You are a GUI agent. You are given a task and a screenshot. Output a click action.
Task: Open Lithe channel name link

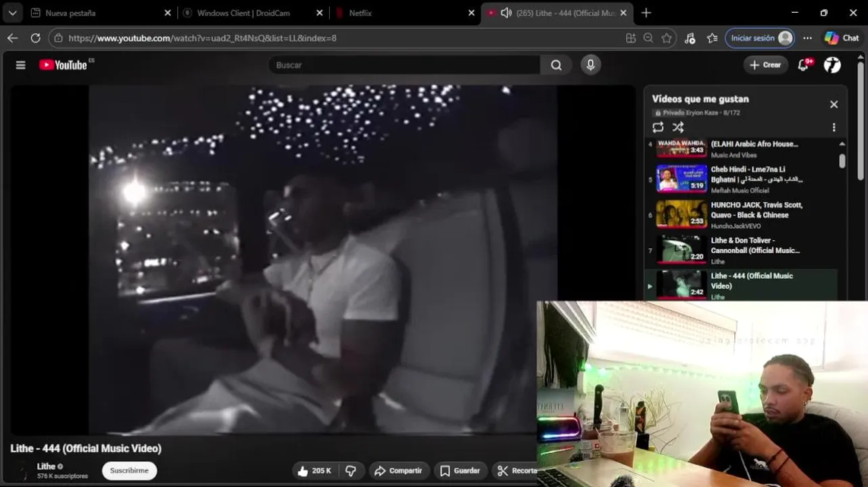(46, 466)
